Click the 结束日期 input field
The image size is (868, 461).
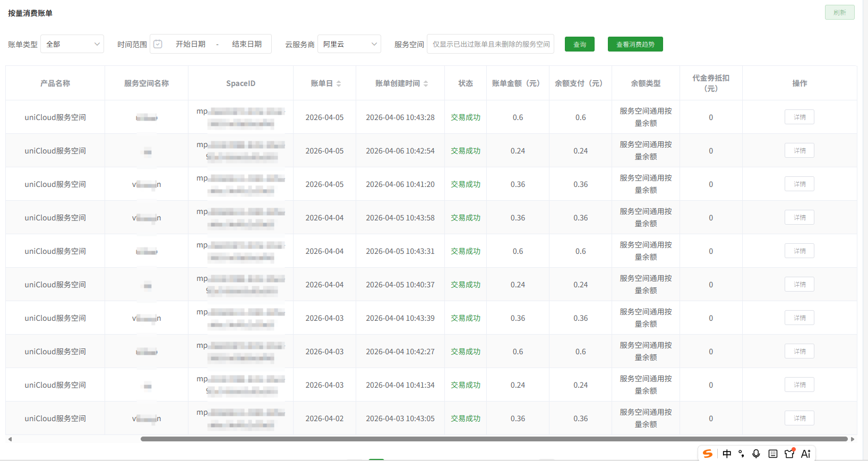pos(247,44)
